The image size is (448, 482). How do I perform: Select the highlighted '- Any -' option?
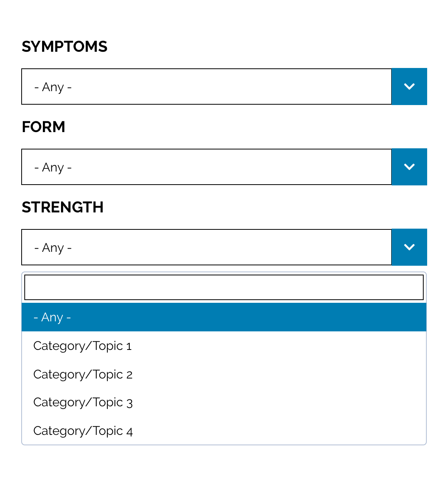[x=224, y=317]
